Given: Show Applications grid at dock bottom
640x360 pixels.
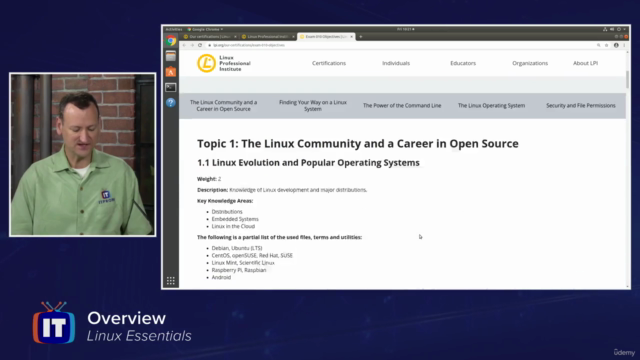Looking at the screenshot, I should [x=171, y=281].
